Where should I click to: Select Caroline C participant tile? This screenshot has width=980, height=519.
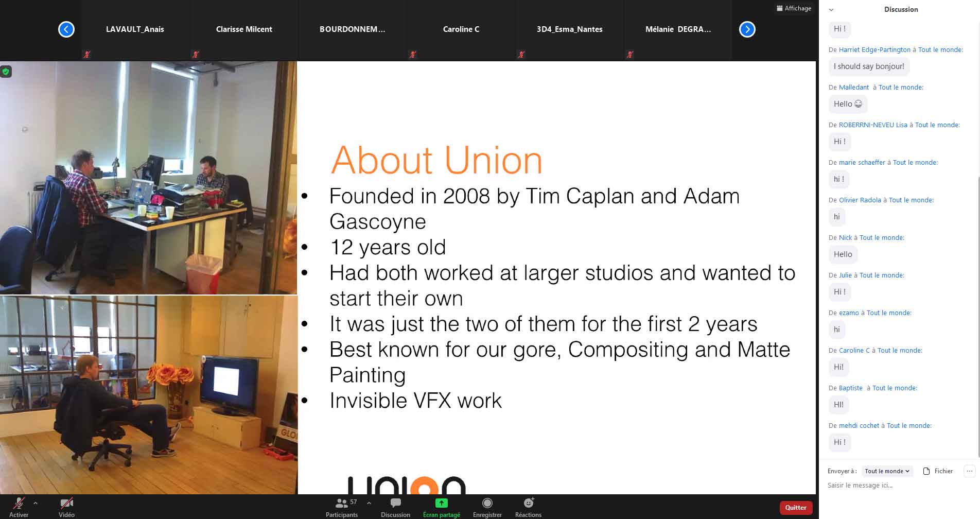pos(461,30)
